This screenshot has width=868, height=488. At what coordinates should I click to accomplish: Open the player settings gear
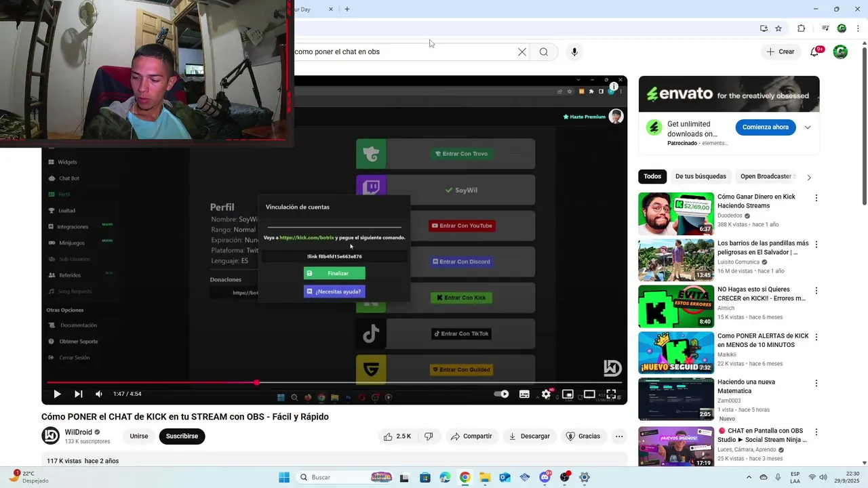tap(546, 394)
